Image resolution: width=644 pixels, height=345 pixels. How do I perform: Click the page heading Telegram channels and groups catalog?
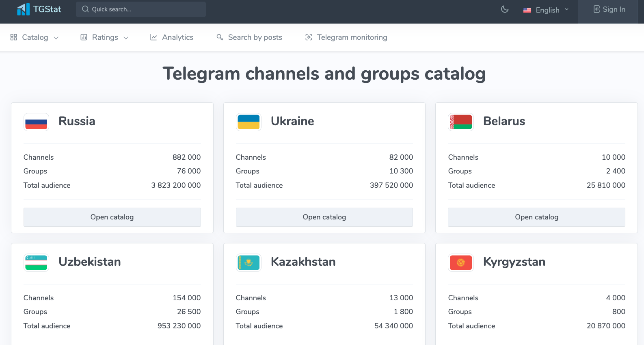pyautogui.click(x=324, y=74)
